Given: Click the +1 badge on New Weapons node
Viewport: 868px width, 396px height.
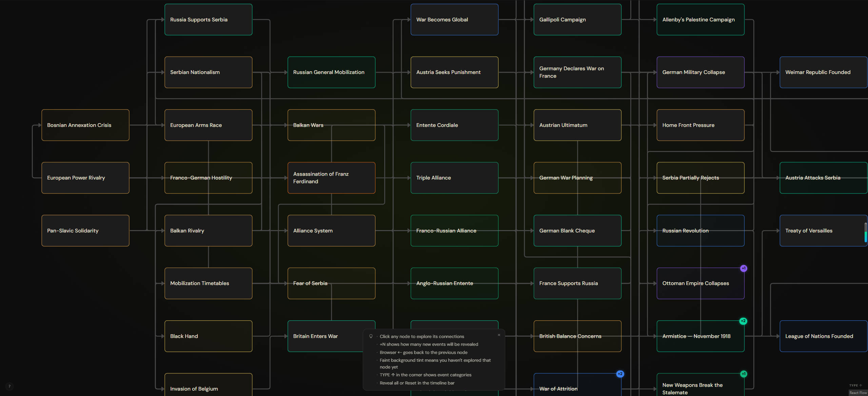Looking at the screenshot, I should (744, 374).
